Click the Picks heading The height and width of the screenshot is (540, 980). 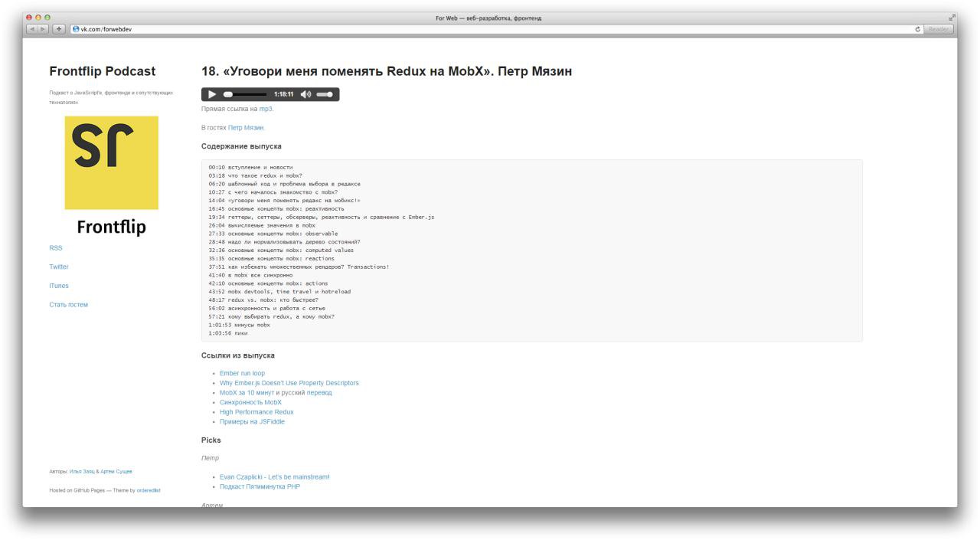point(211,440)
